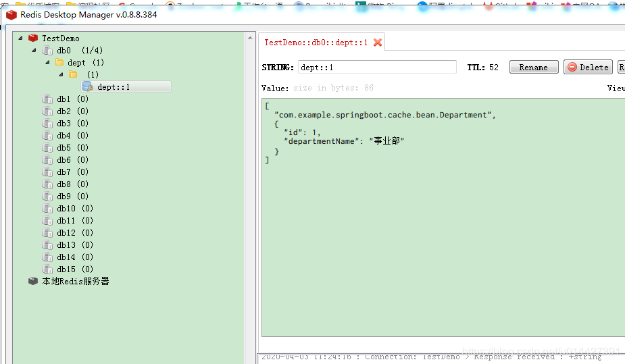Collapse the unnamed (1) subfolder node
The image size is (625, 364).
click(x=61, y=74)
